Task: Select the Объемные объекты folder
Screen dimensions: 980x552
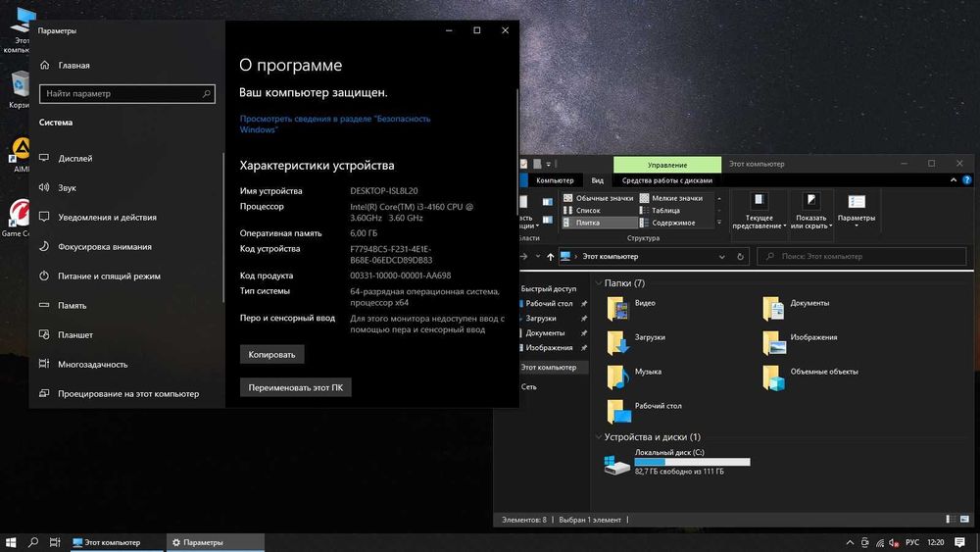Action: [810, 377]
